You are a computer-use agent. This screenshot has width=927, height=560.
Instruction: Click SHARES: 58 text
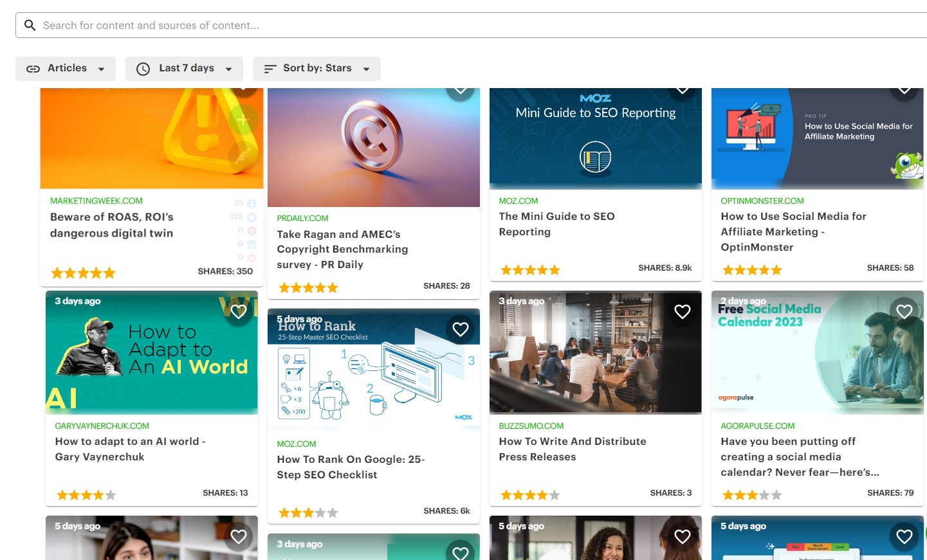point(890,267)
